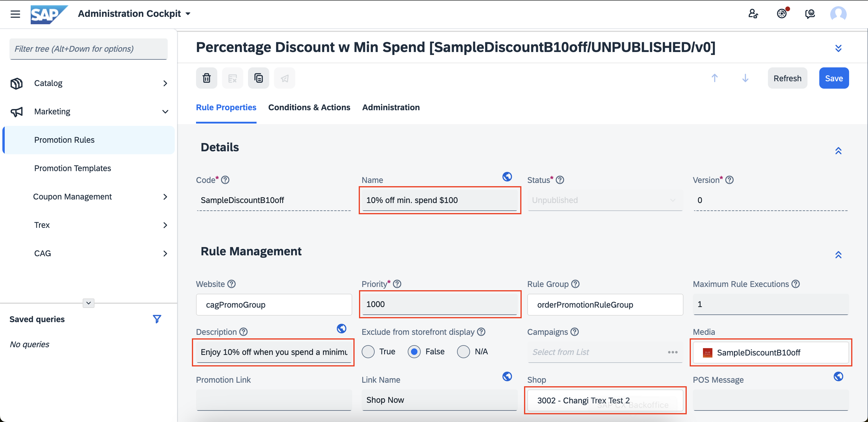Collapse the Details section
868x422 pixels.
(838, 150)
